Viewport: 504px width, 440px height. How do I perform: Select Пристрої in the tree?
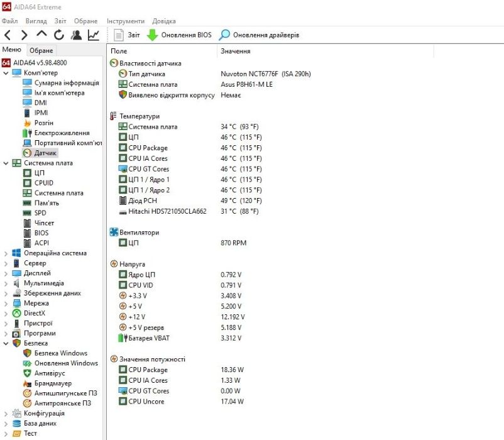click(32, 323)
